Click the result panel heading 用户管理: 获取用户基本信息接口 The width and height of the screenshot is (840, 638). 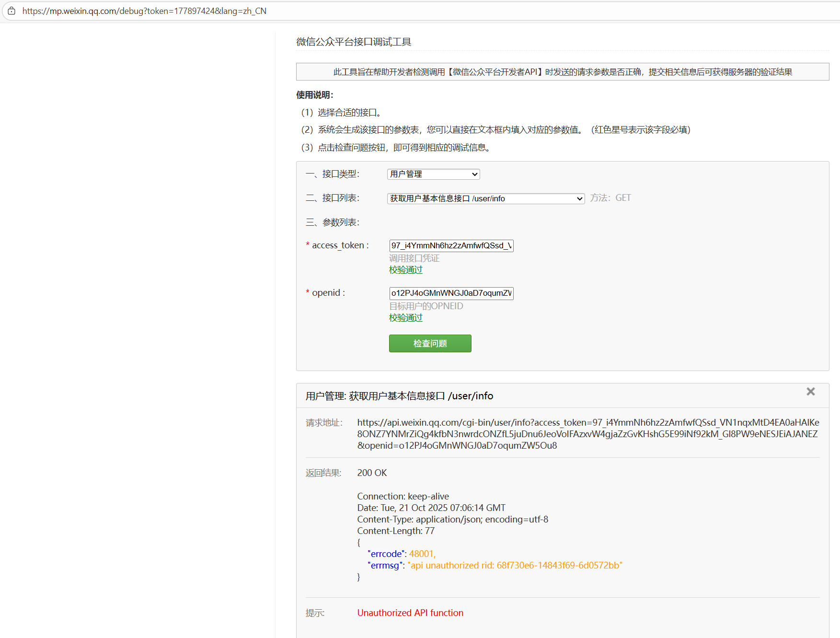(399, 396)
